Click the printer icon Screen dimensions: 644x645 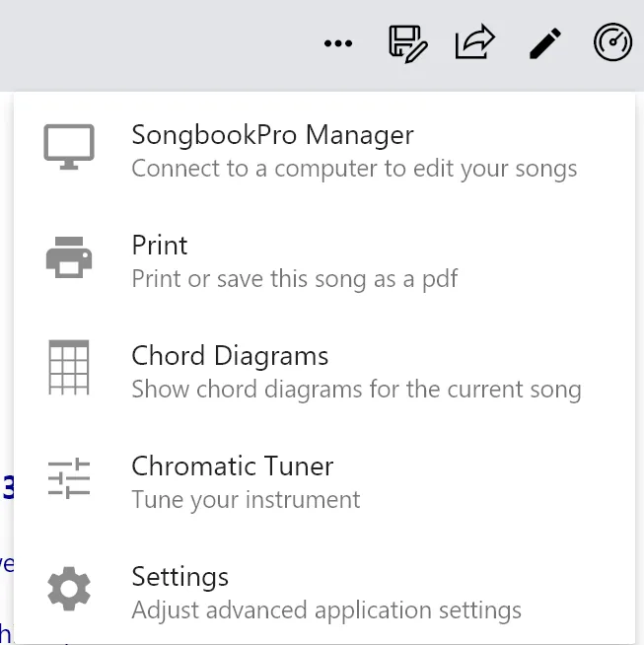[x=69, y=257]
